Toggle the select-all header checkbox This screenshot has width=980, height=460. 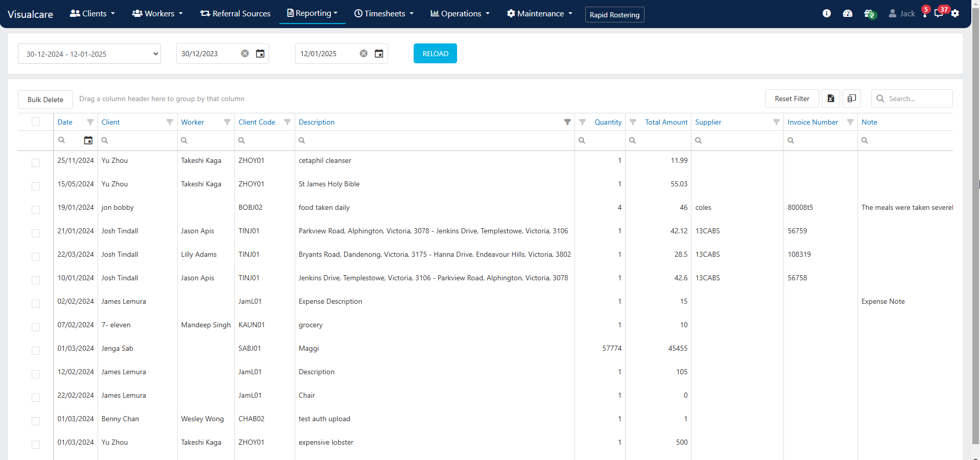tap(36, 122)
